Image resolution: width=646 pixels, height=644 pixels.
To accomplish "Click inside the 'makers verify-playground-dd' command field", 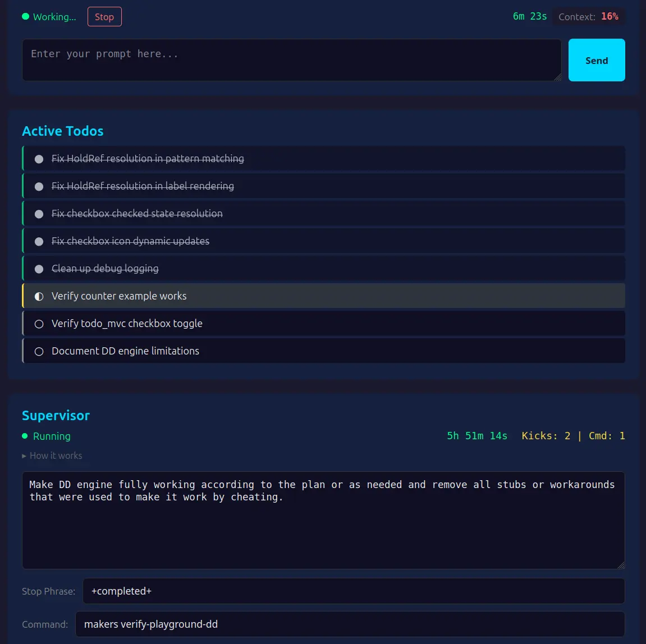I will [x=350, y=624].
